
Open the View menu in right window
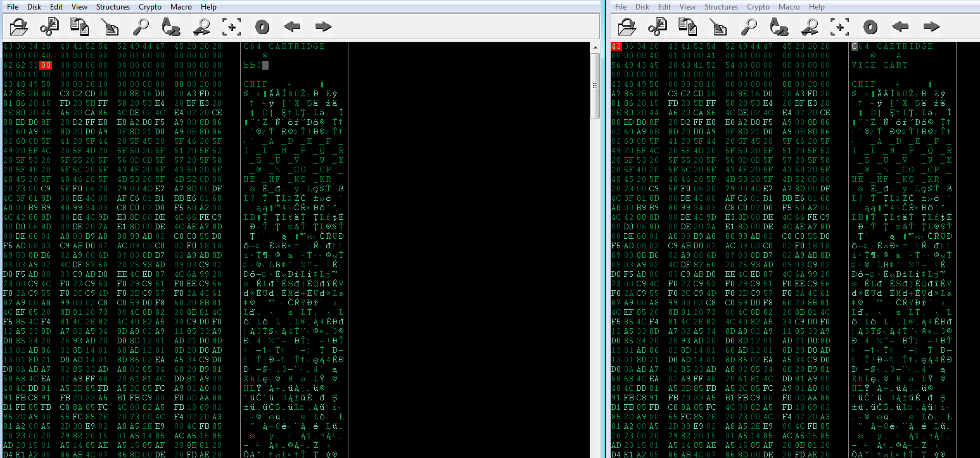click(x=688, y=7)
